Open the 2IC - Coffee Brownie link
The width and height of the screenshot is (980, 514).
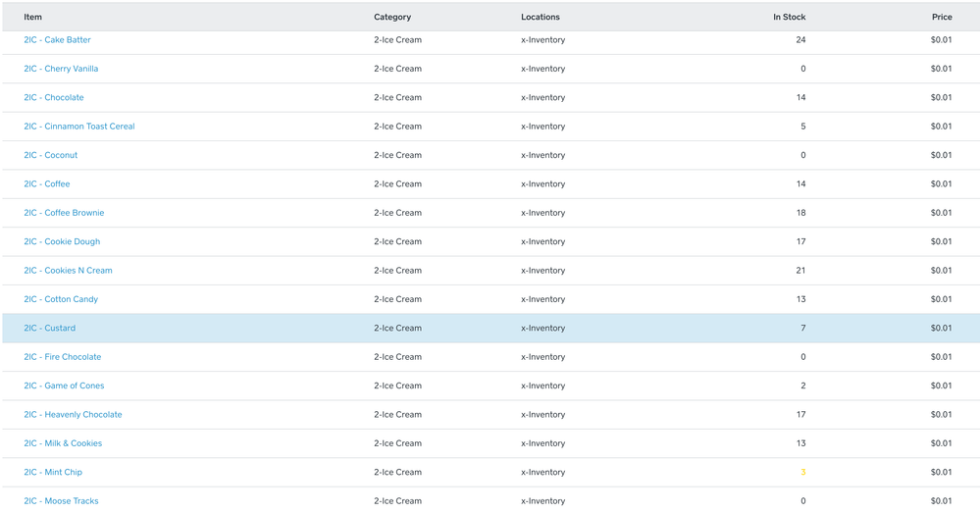point(64,213)
